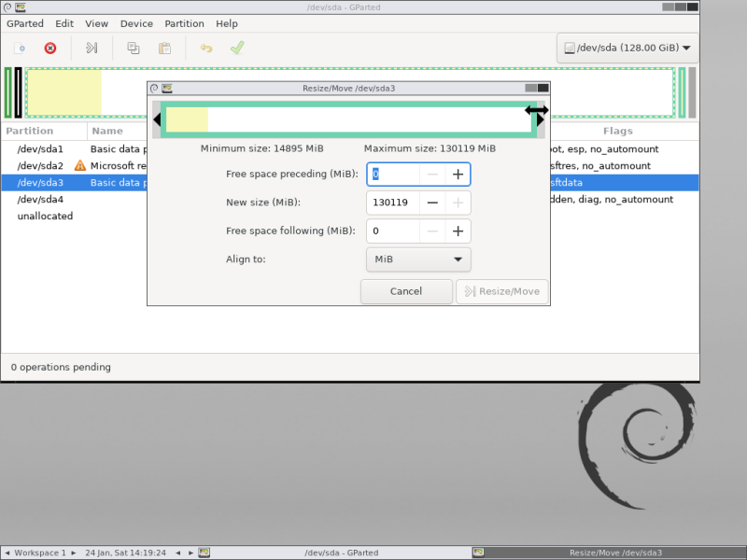Cancel the Resize/Move dialog
747x560 pixels.
click(x=406, y=291)
